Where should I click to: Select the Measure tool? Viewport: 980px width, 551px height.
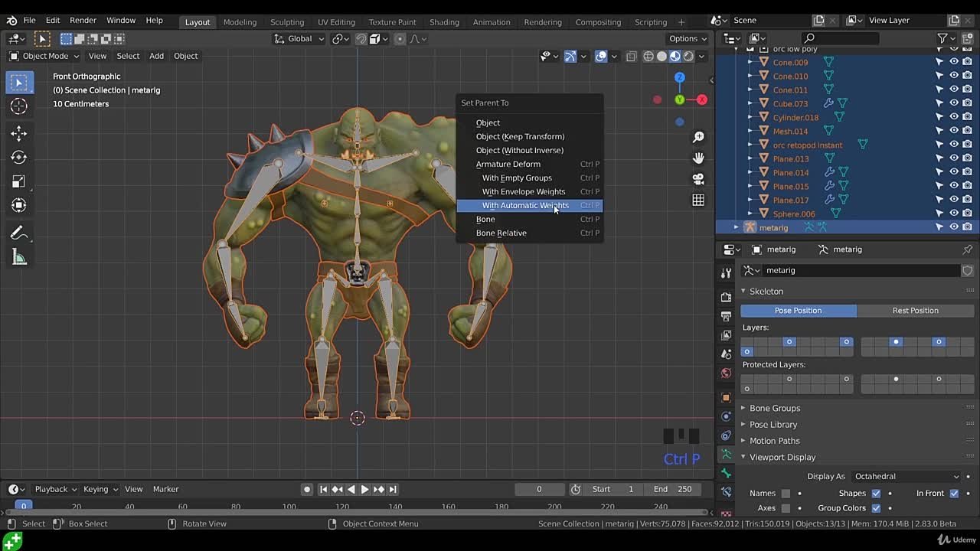pos(19,258)
